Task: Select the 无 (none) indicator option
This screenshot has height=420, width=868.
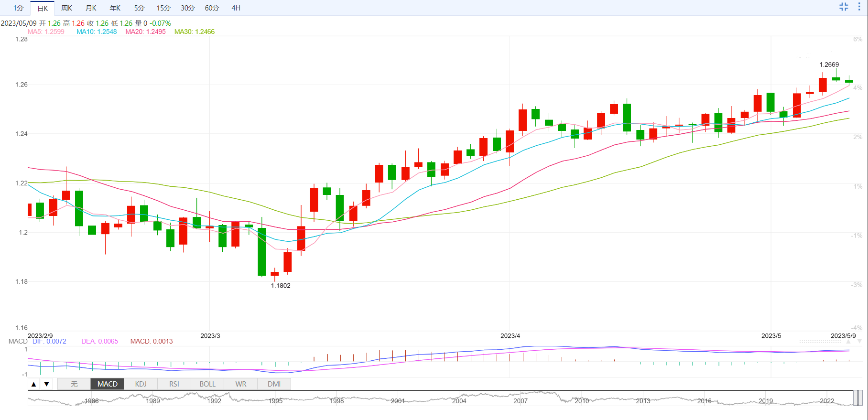Action: 74,384
